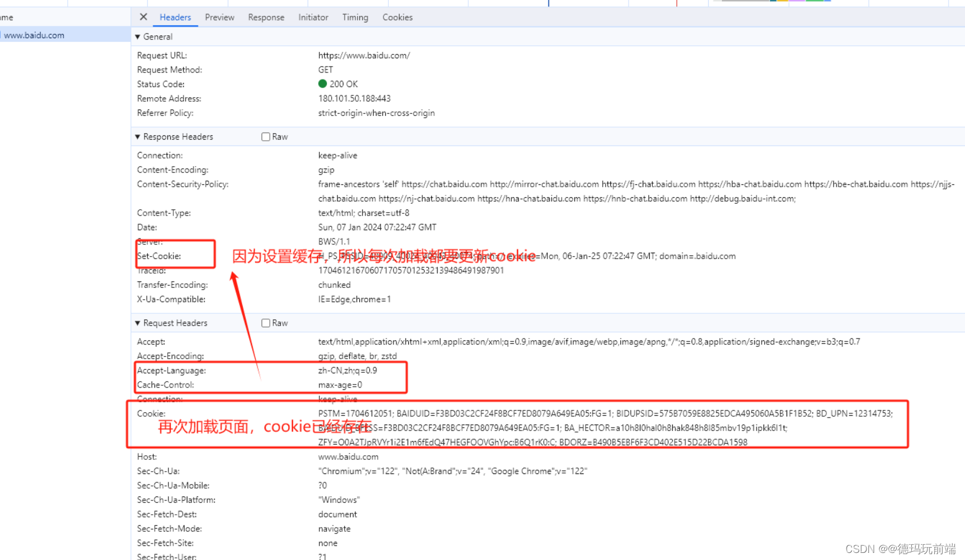Screen dimensions: 965x560
Task: Click the Transfer-Encoding value chunked
Action: 335,285
